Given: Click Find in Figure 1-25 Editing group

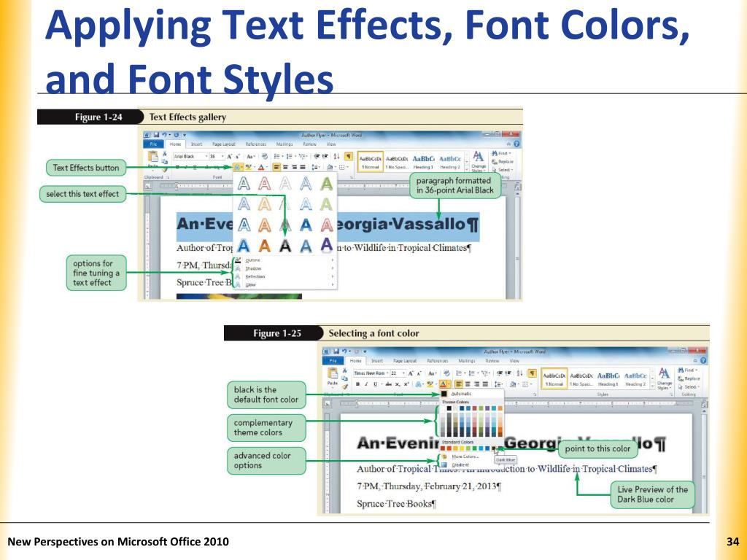Looking at the screenshot, I should [689, 370].
